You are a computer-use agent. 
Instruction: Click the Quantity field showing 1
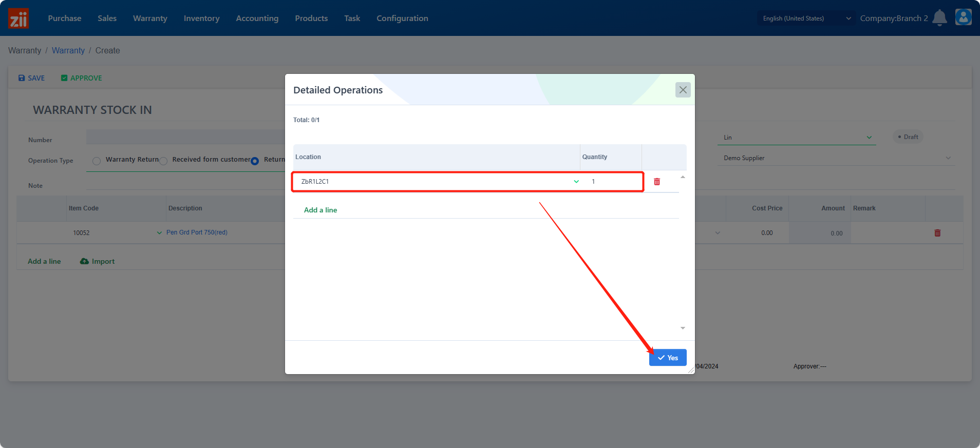[x=611, y=182]
